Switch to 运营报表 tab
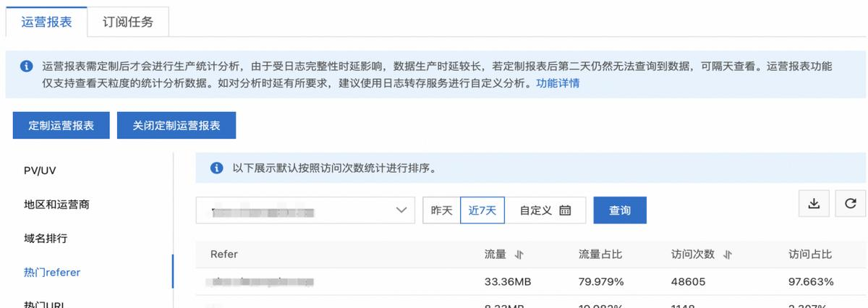This screenshot has height=308, width=868. [47, 22]
